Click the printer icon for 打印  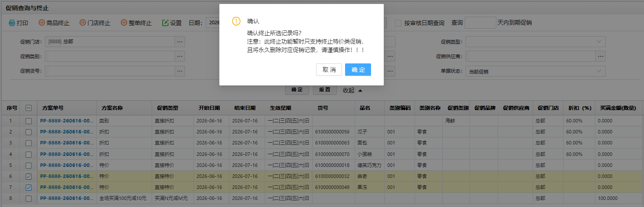coord(12,23)
